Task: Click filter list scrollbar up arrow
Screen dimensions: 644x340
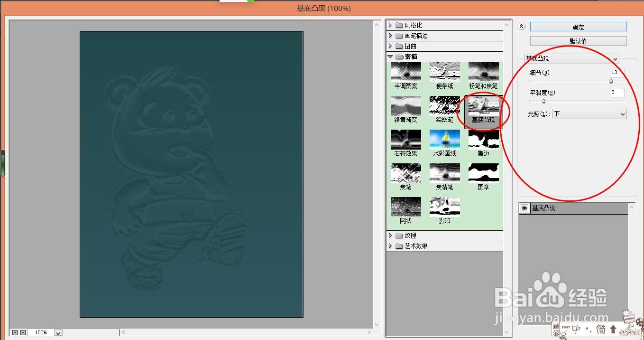Action: click(508, 25)
